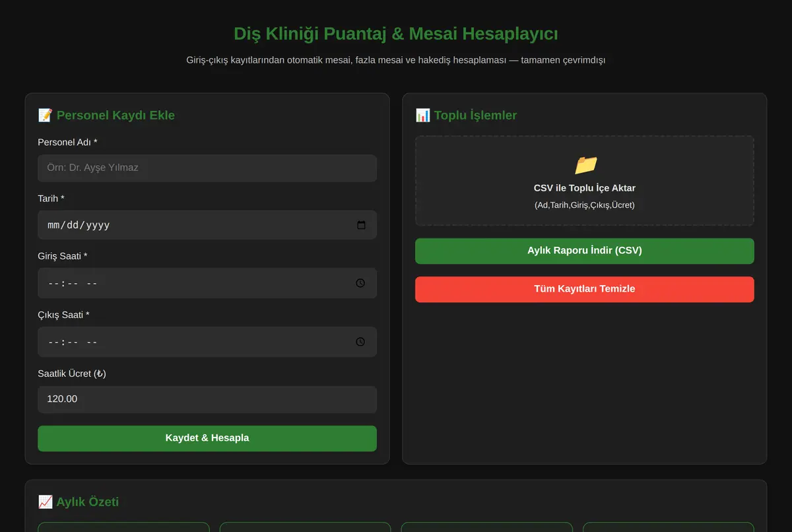The width and height of the screenshot is (792, 532).
Task: Focus the Saatlik Ücret field showing 120.00
Action: pos(207,399)
